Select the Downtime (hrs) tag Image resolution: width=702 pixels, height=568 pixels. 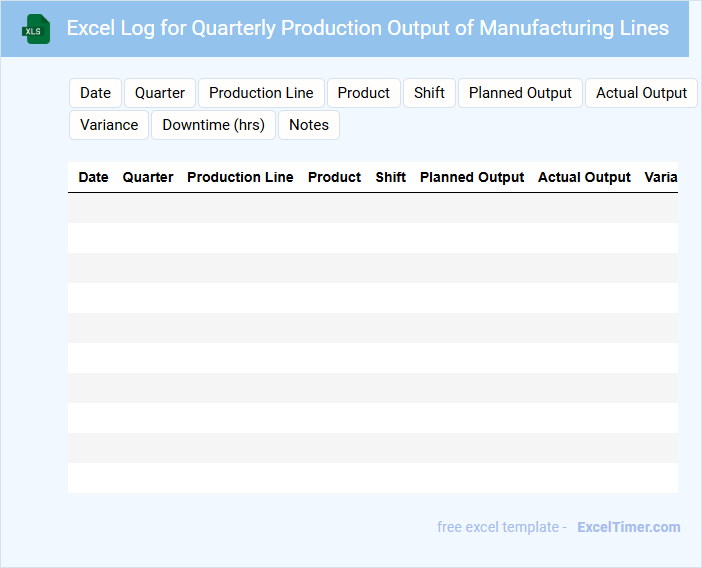[x=213, y=125]
